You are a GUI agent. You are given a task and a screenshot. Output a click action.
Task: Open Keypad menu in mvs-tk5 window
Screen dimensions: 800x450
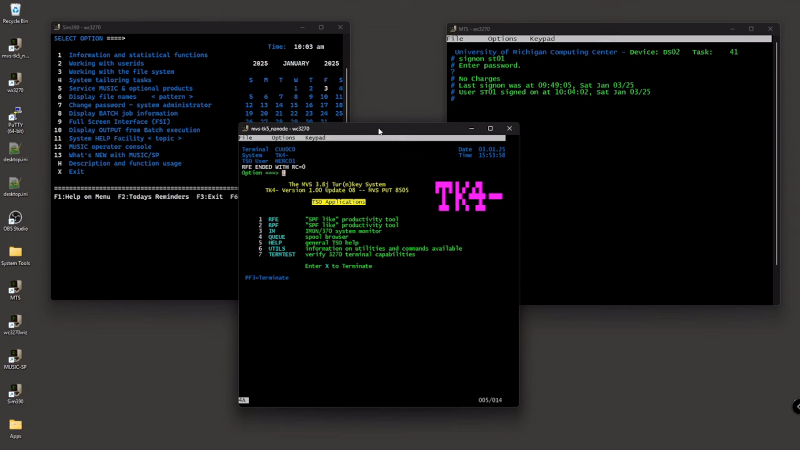click(316, 138)
